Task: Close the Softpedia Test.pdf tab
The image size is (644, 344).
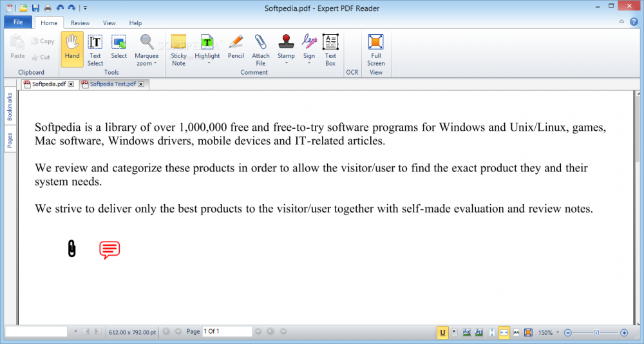Action: pyautogui.click(x=141, y=84)
